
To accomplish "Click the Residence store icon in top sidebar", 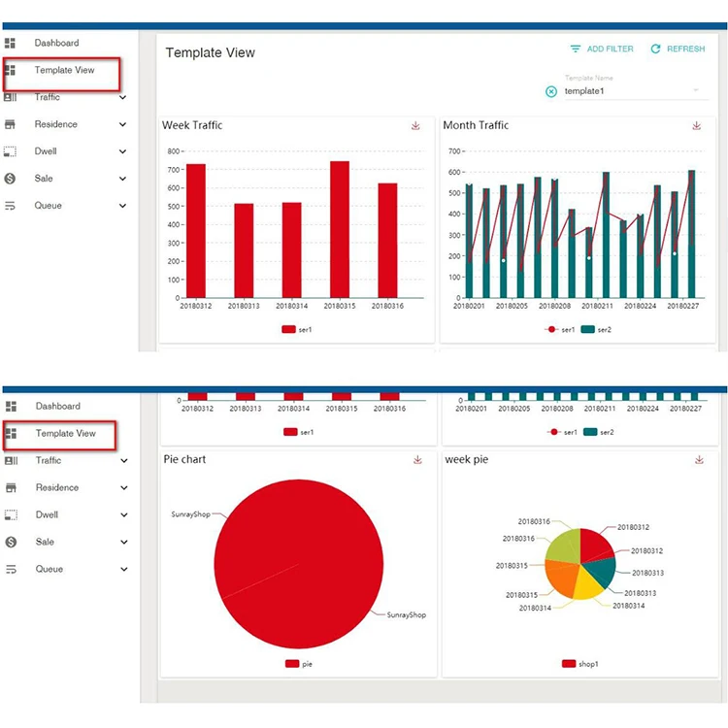I will click(10, 124).
